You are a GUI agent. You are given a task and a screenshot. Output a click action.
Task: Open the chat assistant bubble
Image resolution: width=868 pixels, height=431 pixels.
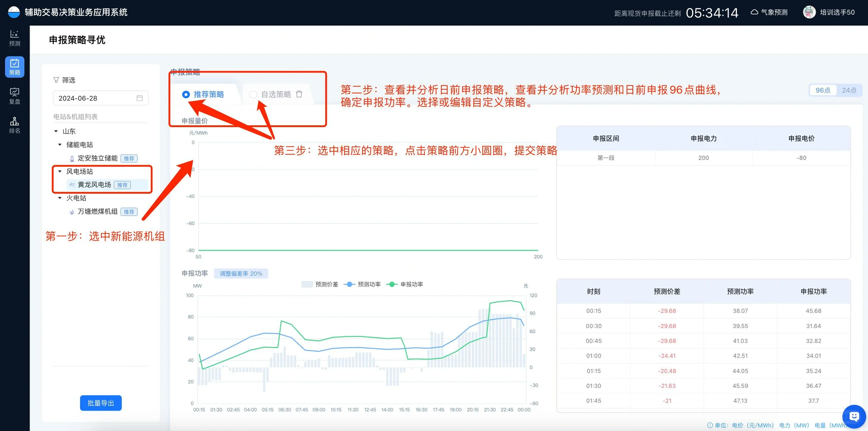[854, 416]
